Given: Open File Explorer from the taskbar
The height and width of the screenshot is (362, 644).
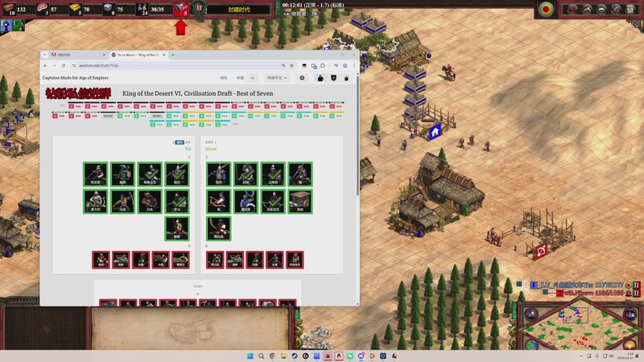Looking at the screenshot, I should coord(283,356).
